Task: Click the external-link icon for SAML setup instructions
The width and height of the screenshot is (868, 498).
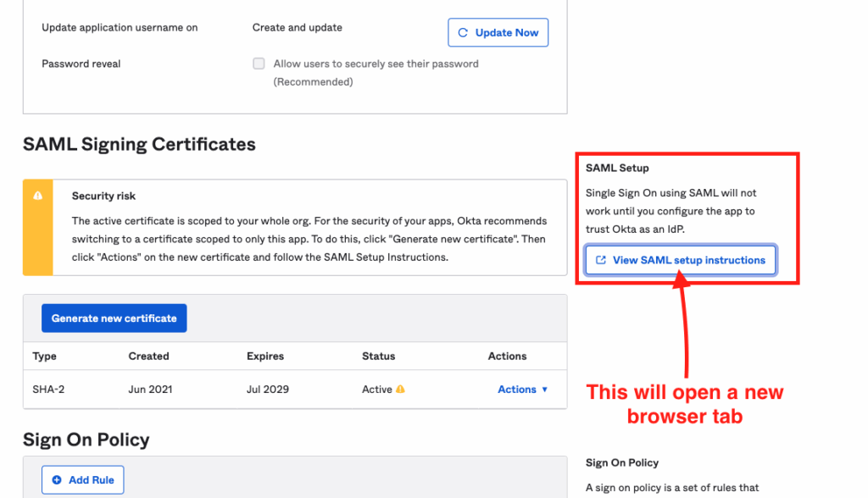Action: (x=601, y=259)
